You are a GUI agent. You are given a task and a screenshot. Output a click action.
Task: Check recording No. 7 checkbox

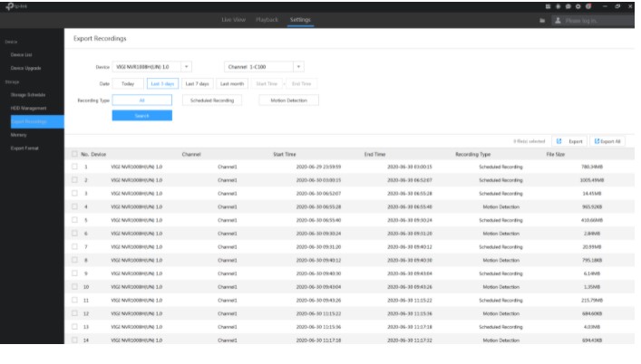pos(74,246)
